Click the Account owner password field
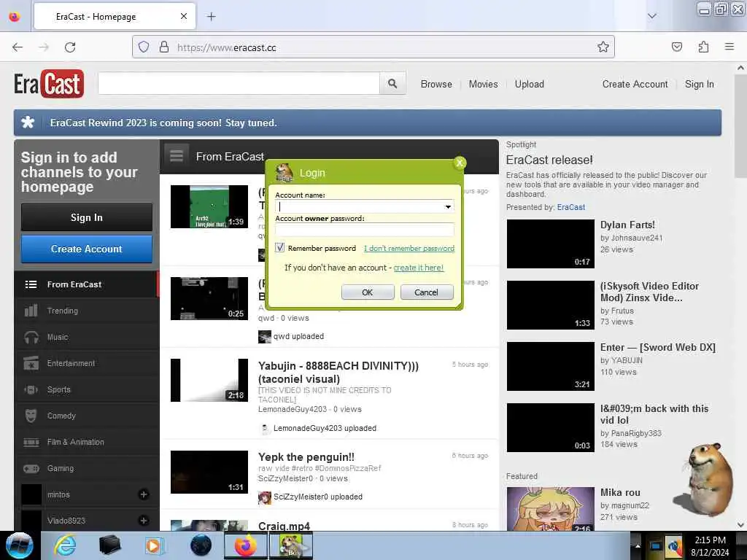This screenshot has width=747, height=560. click(365, 230)
